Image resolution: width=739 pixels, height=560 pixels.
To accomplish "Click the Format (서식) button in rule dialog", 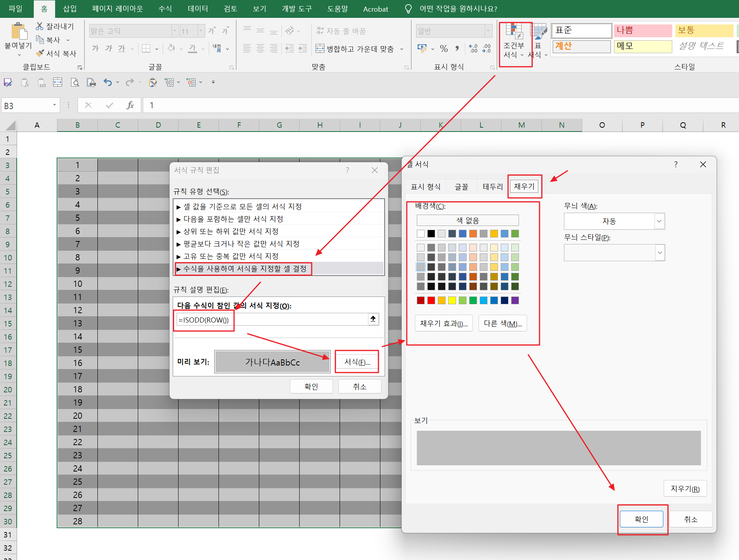I will [x=357, y=362].
